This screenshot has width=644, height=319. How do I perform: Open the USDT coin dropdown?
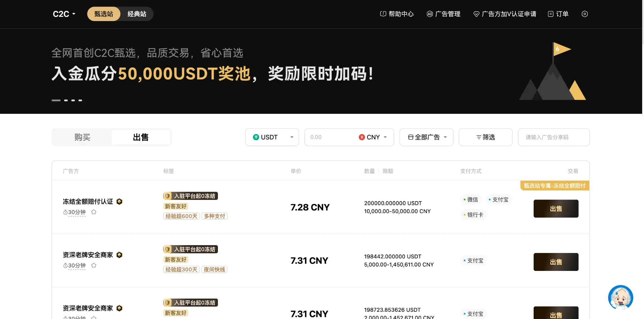tap(291, 137)
